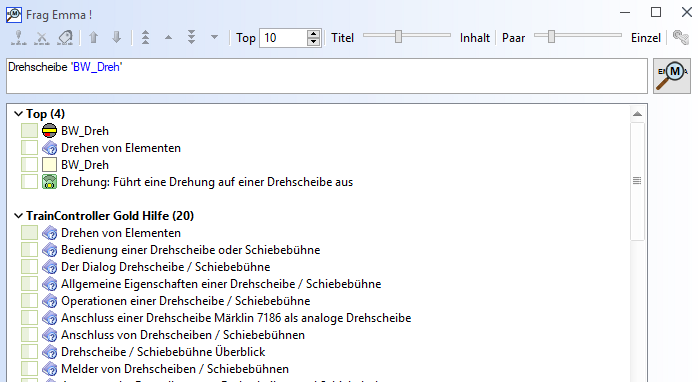698x382 pixels.
Task: Select Drehen von Elementen in Top group
Action: tap(121, 148)
